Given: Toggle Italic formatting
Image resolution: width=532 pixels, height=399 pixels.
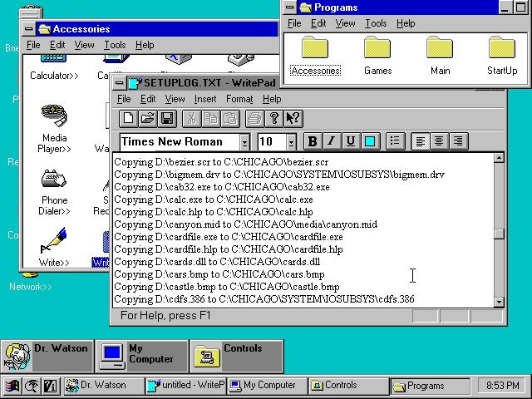Looking at the screenshot, I should [x=332, y=141].
